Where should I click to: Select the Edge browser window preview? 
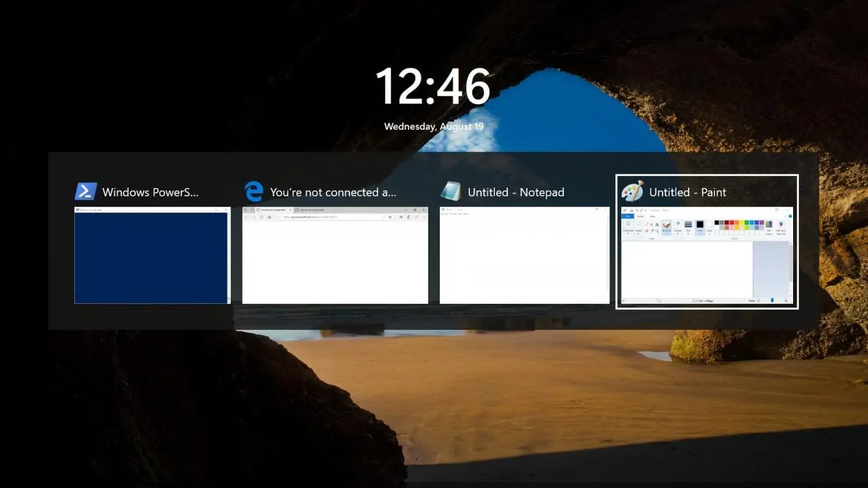[335, 255]
